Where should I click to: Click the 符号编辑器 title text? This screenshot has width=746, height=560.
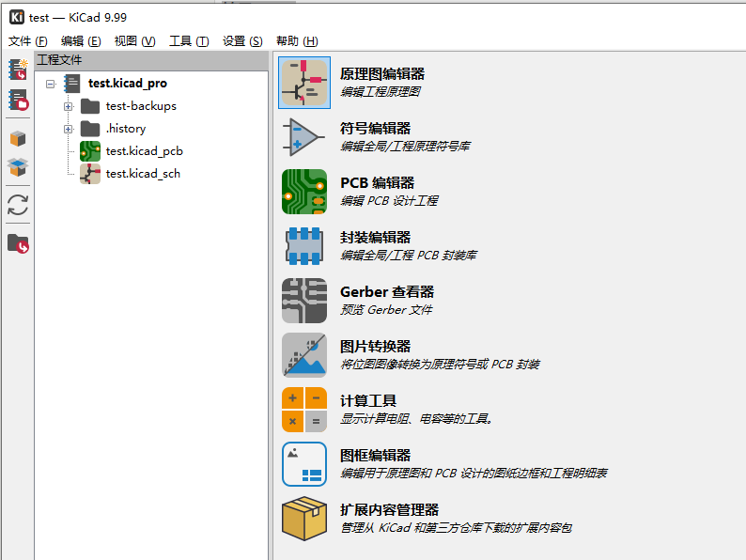point(376,128)
